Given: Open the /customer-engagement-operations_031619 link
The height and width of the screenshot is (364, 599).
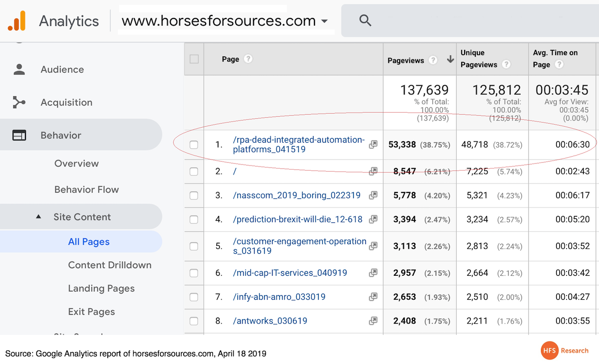Looking at the screenshot, I should [299, 246].
